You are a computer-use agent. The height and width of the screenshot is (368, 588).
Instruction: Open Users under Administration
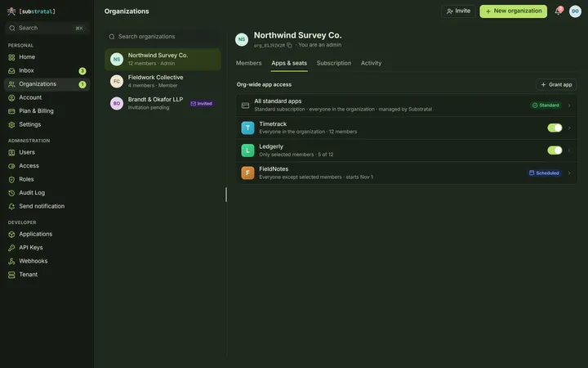47,152
